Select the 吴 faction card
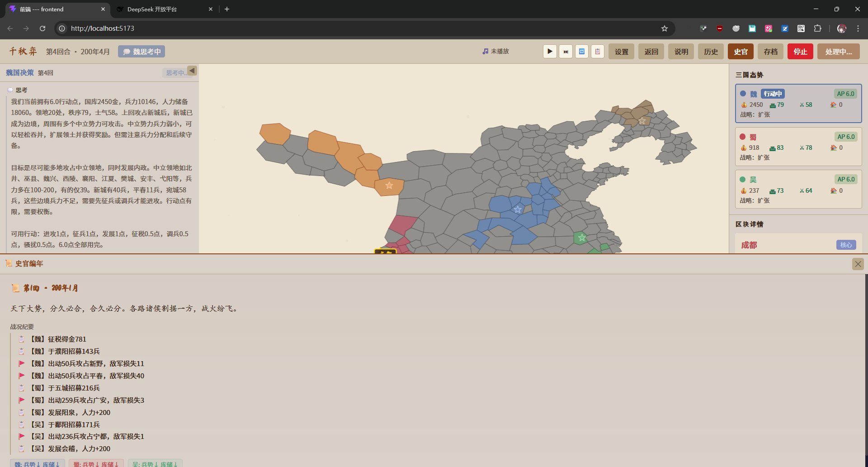Viewport: 868px width, 467px height. 798,190
